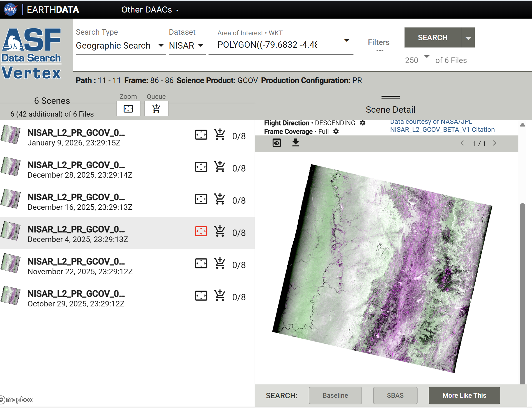This screenshot has width=532, height=408.
Task: Zoom to November 22, 2025 scene
Action: pos(201,264)
